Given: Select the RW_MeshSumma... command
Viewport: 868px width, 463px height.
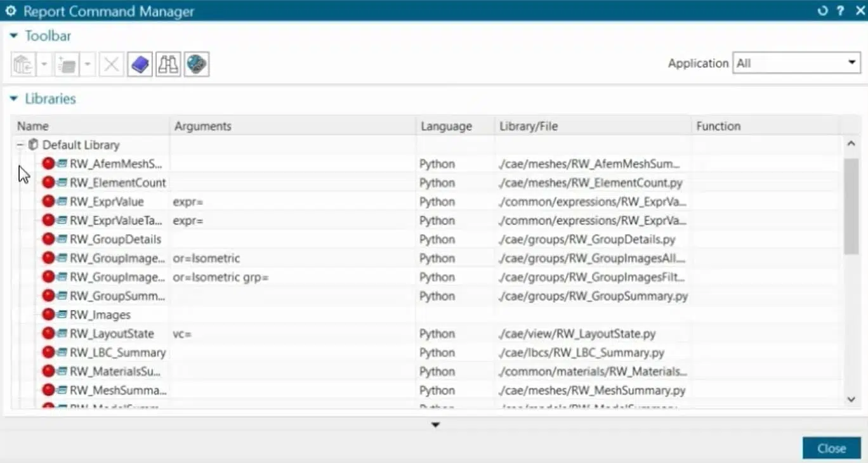Looking at the screenshot, I should 118,390.
